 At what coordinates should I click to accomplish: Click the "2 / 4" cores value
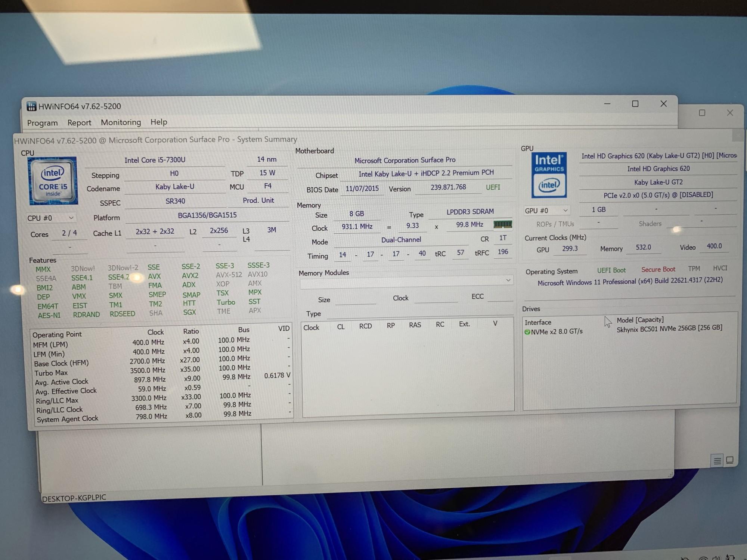pyautogui.click(x=69, y=233)
